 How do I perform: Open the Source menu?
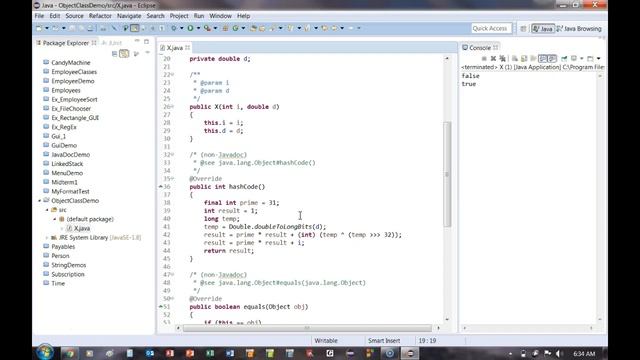(74, 16)
